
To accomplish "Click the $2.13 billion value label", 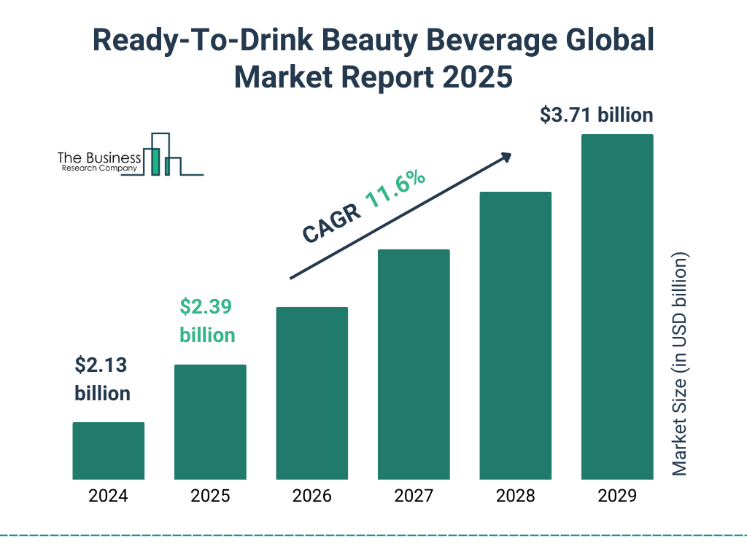I will 102,379.
